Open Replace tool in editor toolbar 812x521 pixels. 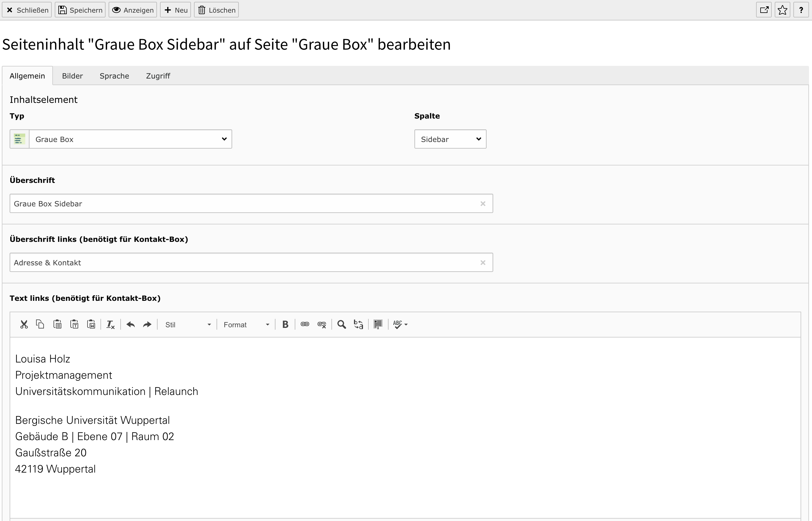point(358,325)
